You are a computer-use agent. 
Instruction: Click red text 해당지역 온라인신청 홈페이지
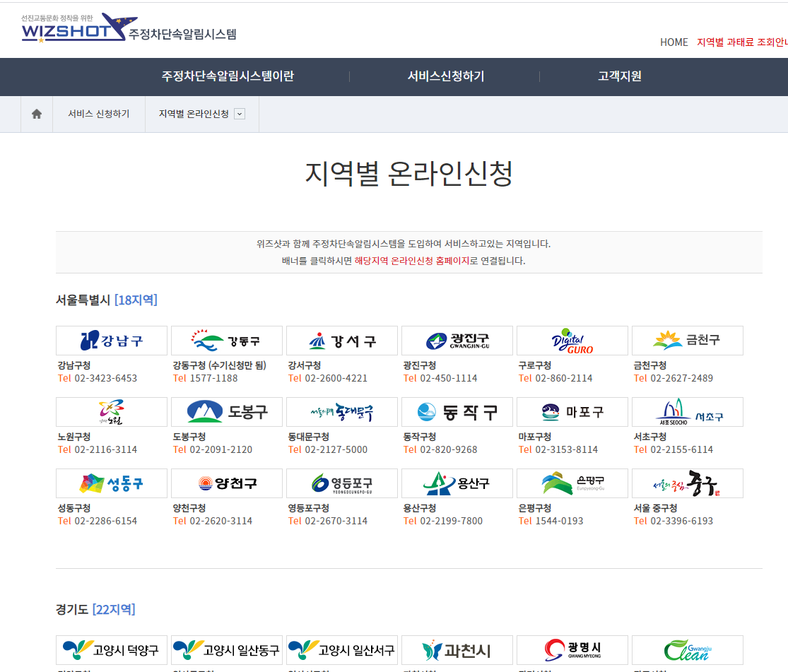(411, 261)
